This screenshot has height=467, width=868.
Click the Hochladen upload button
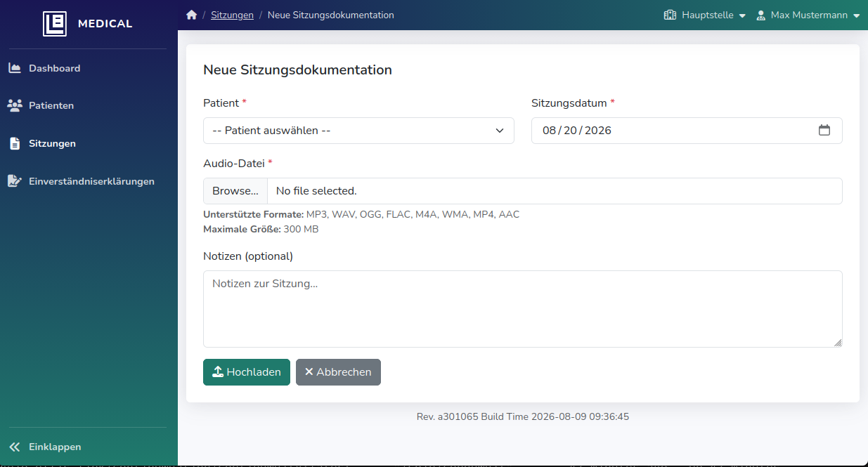point(247,372)
